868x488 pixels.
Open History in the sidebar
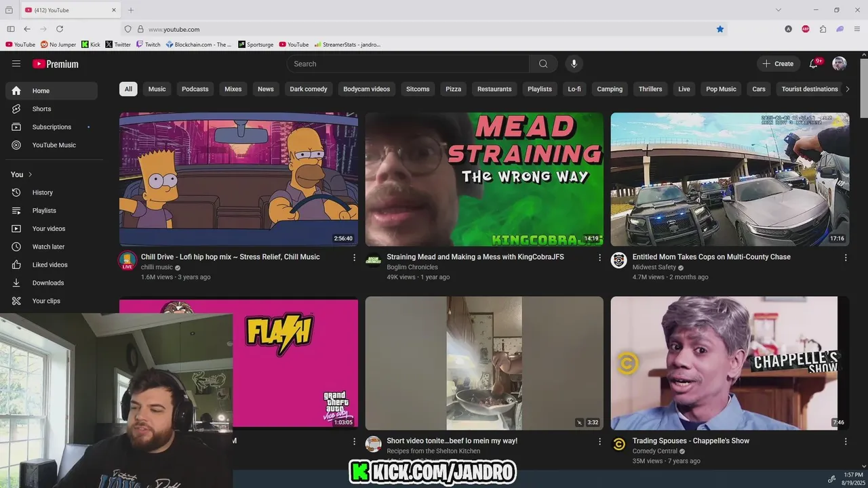(x=52, y=192)
